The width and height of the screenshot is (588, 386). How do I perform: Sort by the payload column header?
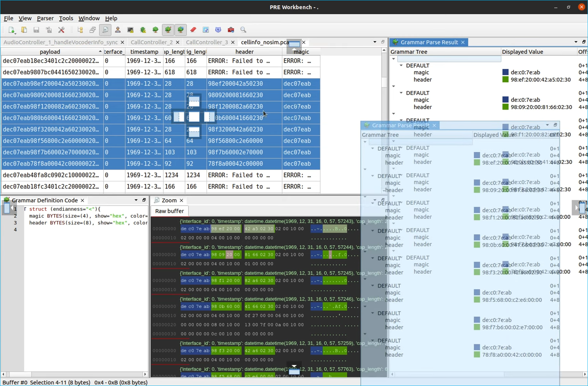(x=50, y=52)
